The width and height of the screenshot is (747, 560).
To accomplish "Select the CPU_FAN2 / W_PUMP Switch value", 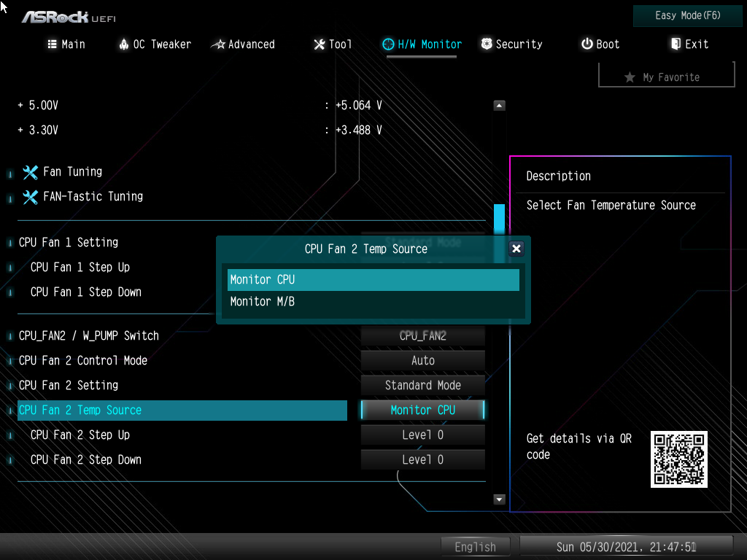I will [x=423, y=336].
